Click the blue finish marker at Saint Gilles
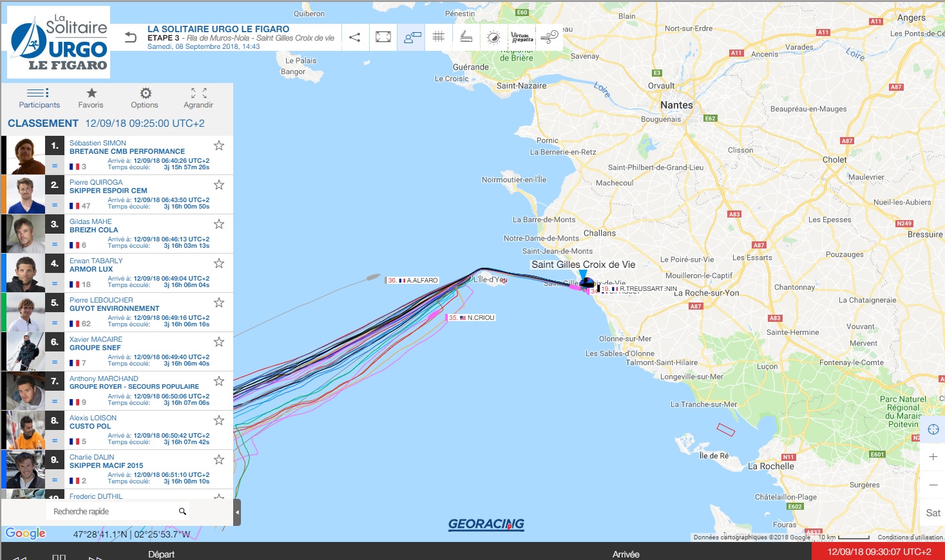 click(x=583, y=274)
